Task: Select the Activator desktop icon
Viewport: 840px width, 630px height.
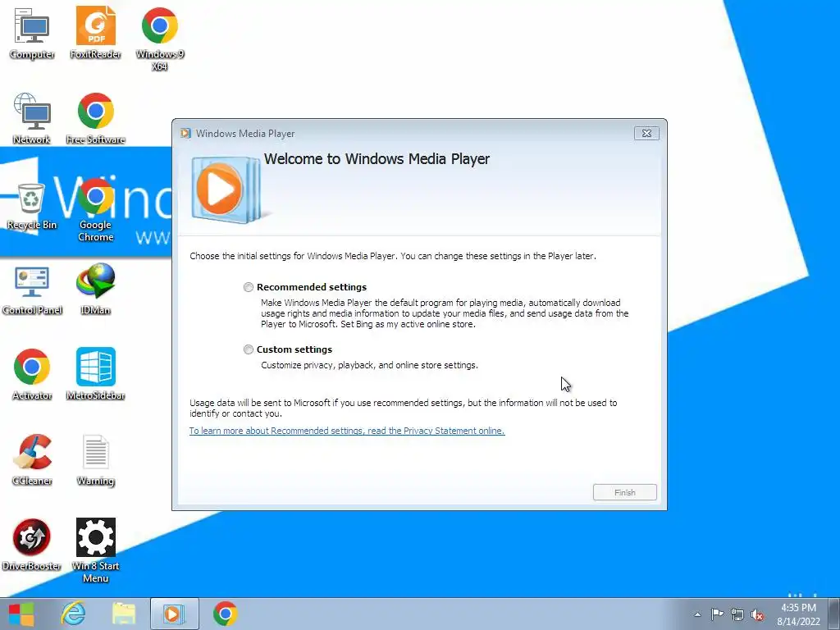Action: click(x=32, y=374)
